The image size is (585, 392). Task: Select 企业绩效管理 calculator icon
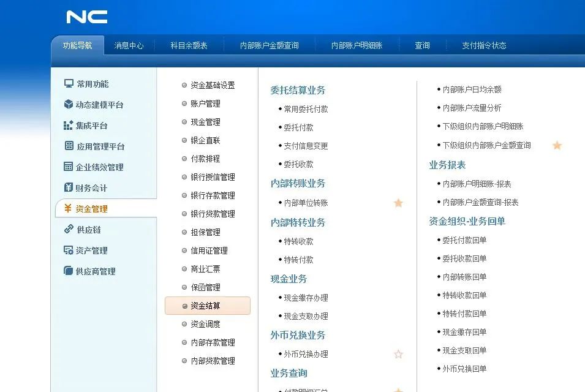pos(69,167)
